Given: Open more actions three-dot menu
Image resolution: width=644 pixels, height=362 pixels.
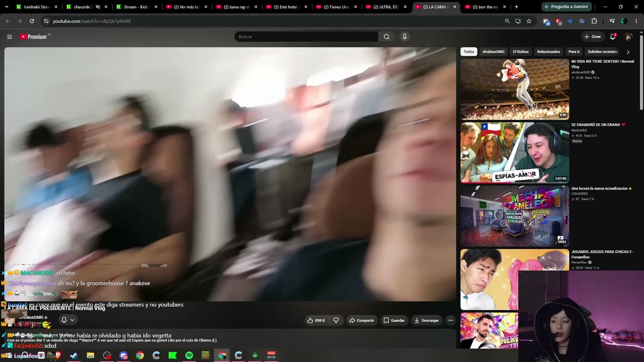Looking at the screenshot, I should coord(451,320).
